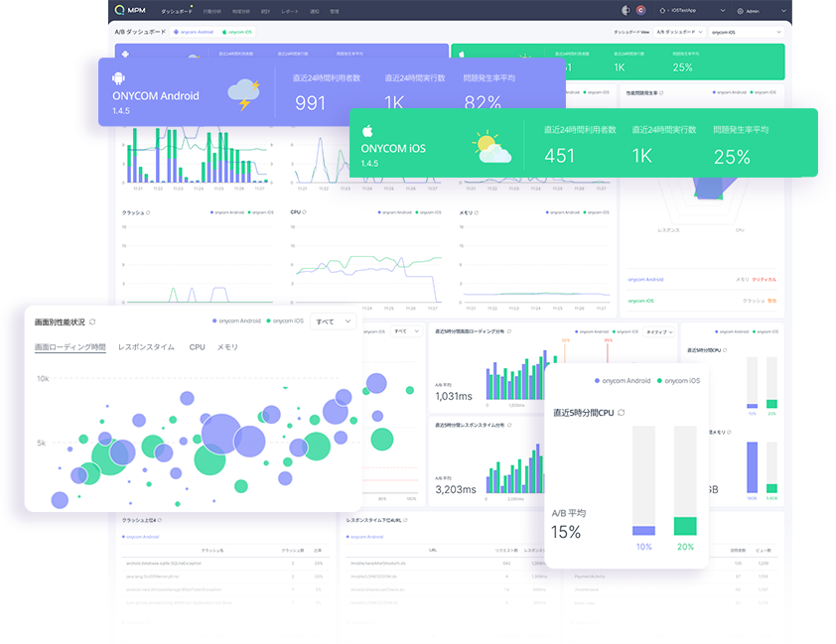Image resolution: width=836 pixels, height=644 pixels.
Task: Toggle onycom Android legend in CPU popup card
Action: (623, 381)
